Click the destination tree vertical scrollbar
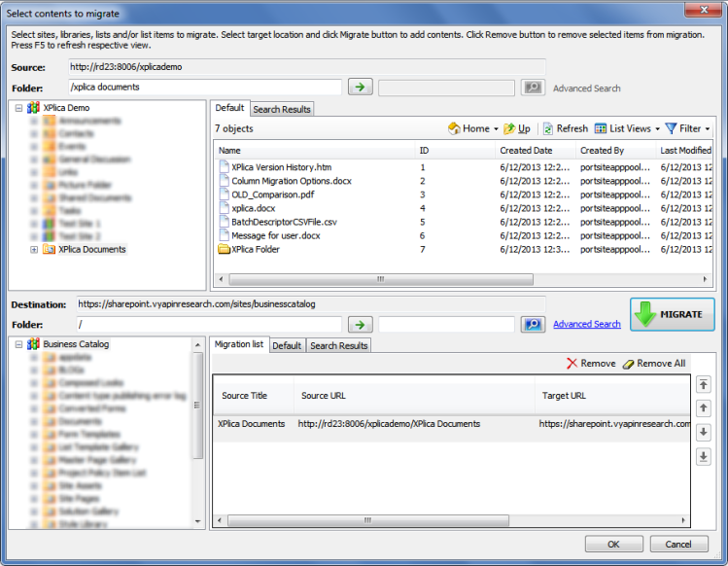The height and width of the screenshot is (566, 728). [197, 406]
